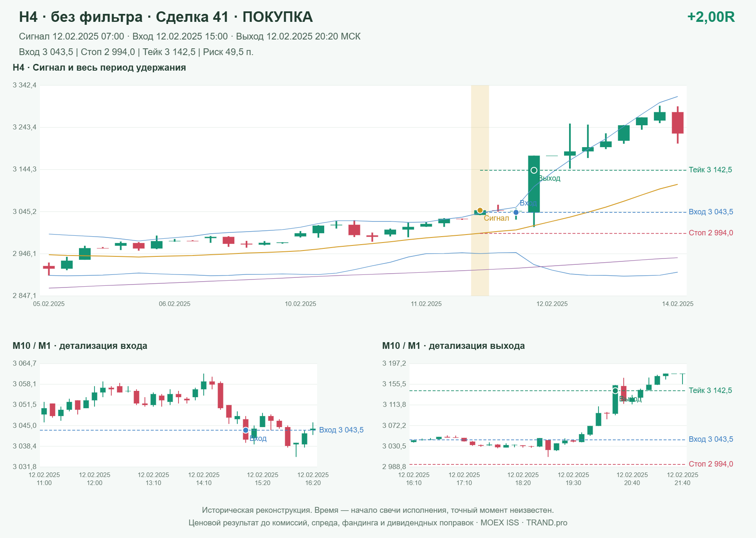Click the 3 144,3 price axis label

tap(24, 169)
